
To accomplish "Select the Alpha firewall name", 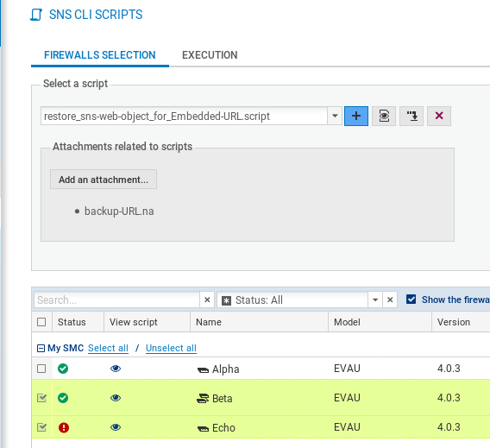I will click(x=226, y=369).
